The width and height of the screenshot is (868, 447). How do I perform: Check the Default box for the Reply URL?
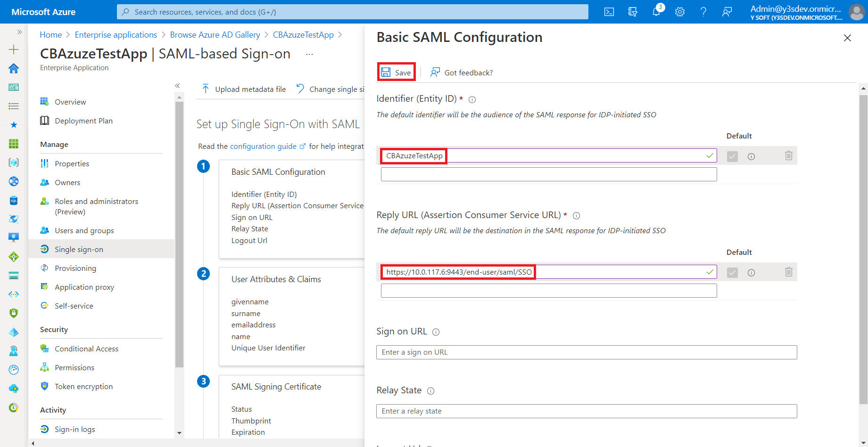(732, 272)
